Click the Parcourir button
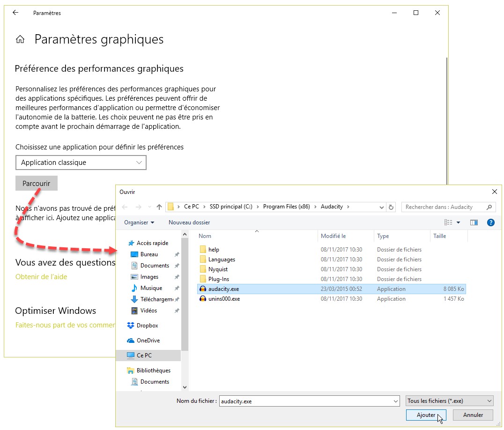This screenshot has width=504, height=430. pos(37,184)
